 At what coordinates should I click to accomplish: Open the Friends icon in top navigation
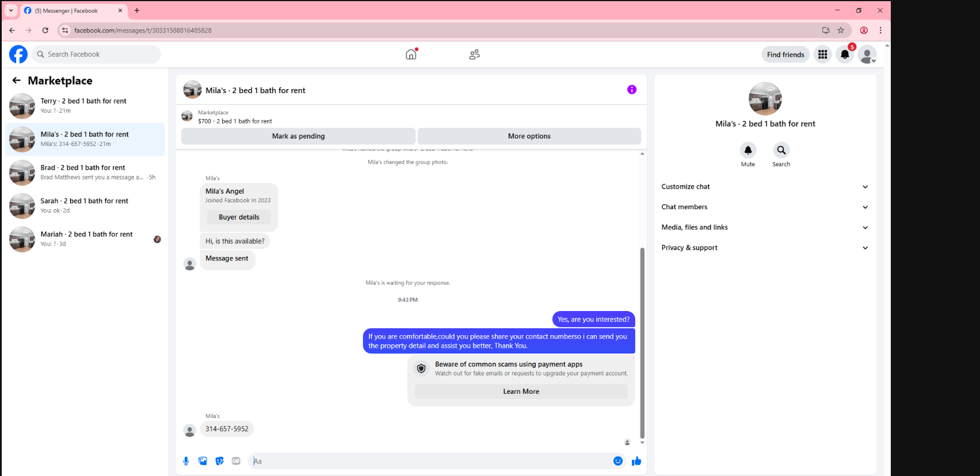click(474, 55)
